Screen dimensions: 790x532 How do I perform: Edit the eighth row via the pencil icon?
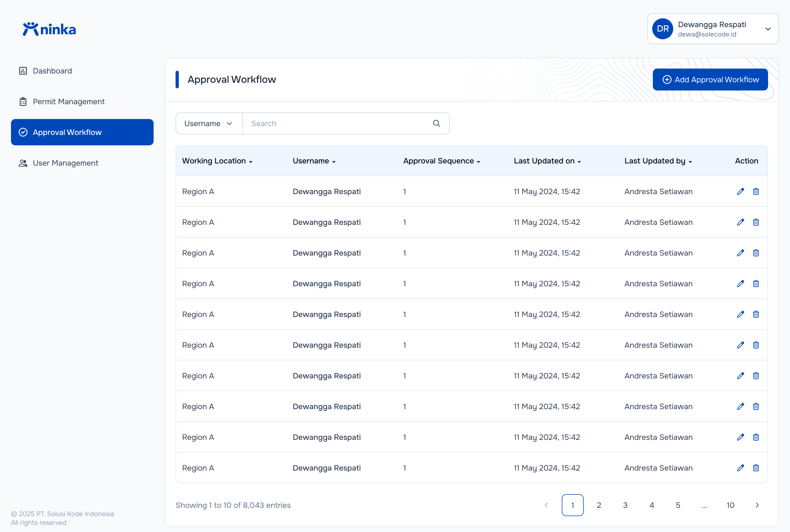pyautogui.click(x=740, y=406)
